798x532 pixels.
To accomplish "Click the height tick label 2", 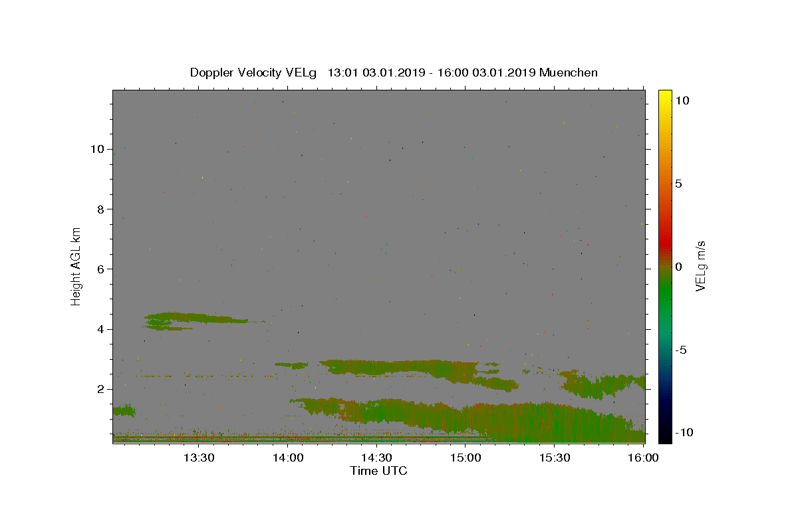I will point(101,389).
